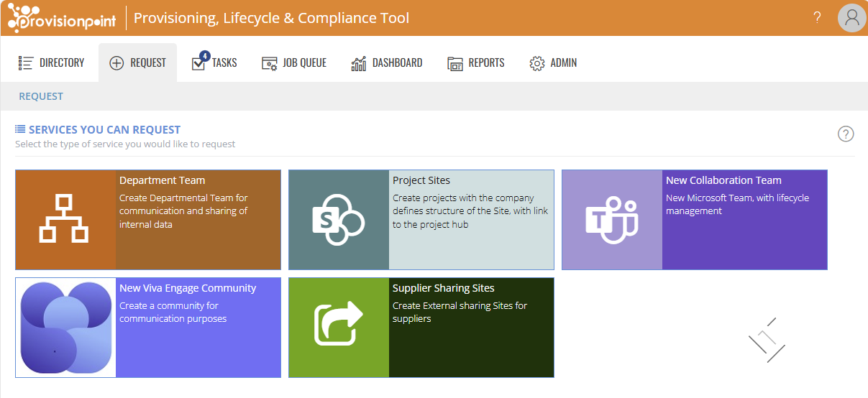Screen dimensions: 868x398
Task: Click the list icon beside Services heading
Action: coord(20,129)
